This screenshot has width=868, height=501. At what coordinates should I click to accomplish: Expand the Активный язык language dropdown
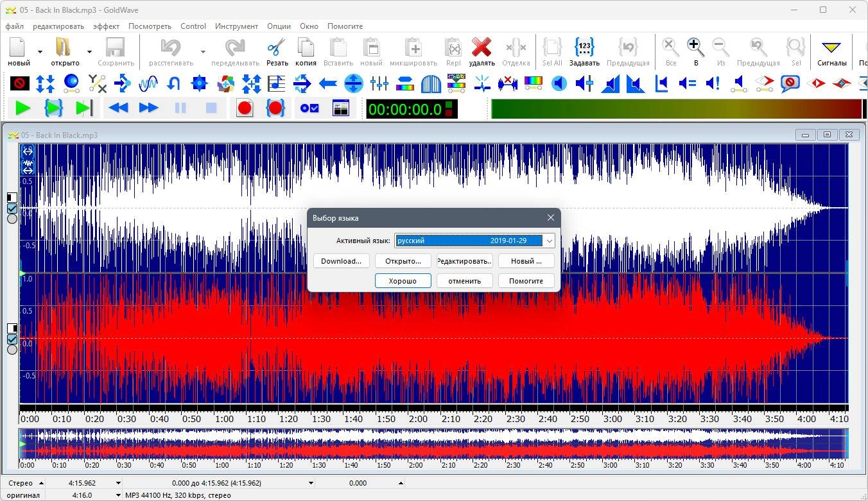coord(550,241)
